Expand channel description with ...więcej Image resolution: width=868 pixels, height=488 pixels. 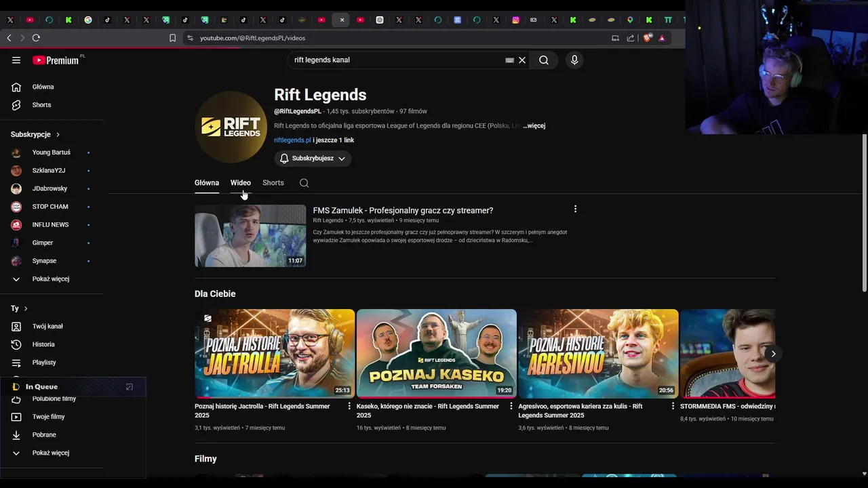[x=534, y=126]
